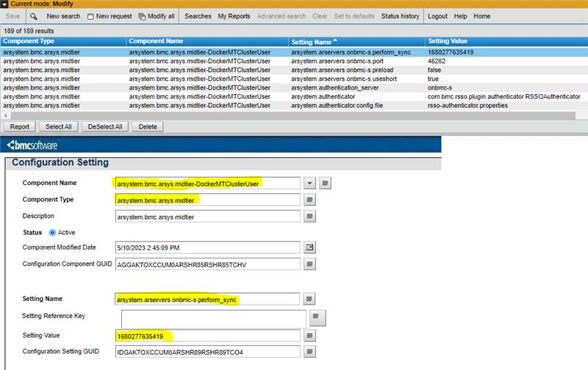Open text editor icon beside Description field
The image size is (588, 370).
[310, 217]
